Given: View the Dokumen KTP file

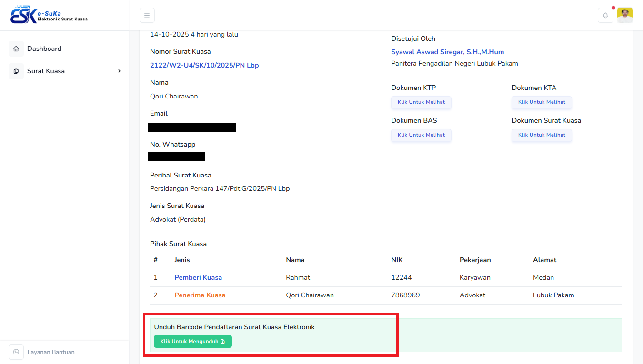Looking at the screenshot, I should pos(421,102).
